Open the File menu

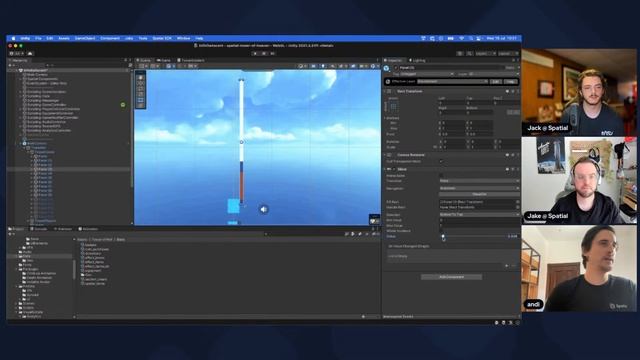tap(38, 38)
